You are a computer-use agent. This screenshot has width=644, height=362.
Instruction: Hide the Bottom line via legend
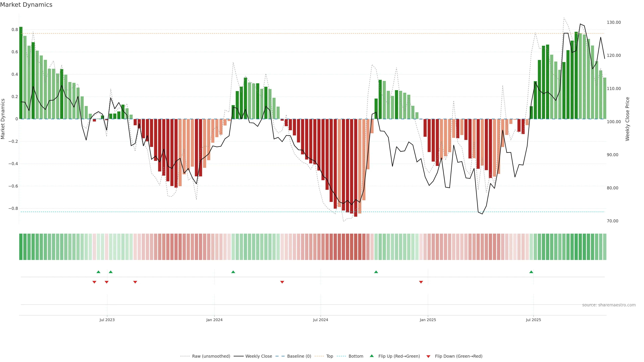(356, 356)
